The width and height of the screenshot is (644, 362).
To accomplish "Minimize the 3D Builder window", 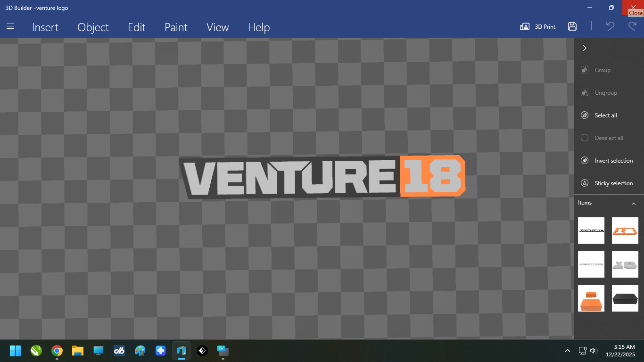I will tap(590, 8).
